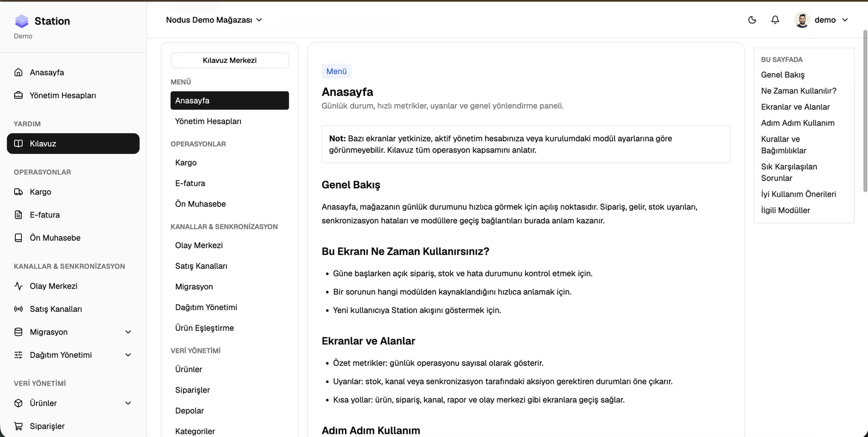Click Siparişler cart icon in sidebar

tap(18, 426)
